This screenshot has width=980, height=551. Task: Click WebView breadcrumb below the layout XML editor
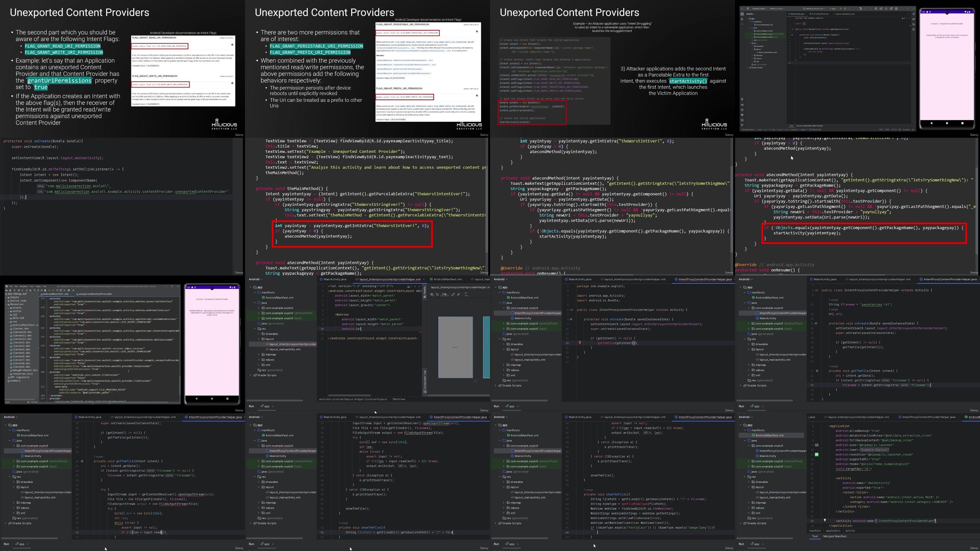pos(399,399)
